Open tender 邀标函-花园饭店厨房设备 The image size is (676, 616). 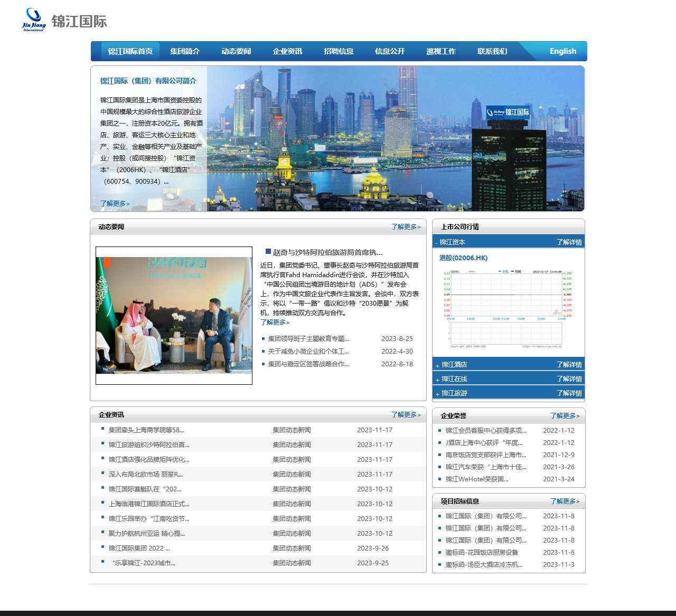coord(482,553)
